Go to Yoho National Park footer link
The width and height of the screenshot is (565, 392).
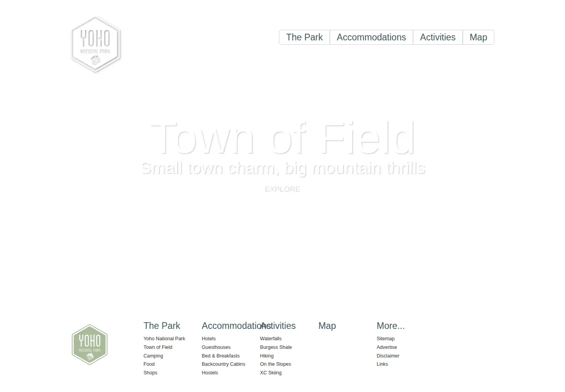[x=164, y=339]
